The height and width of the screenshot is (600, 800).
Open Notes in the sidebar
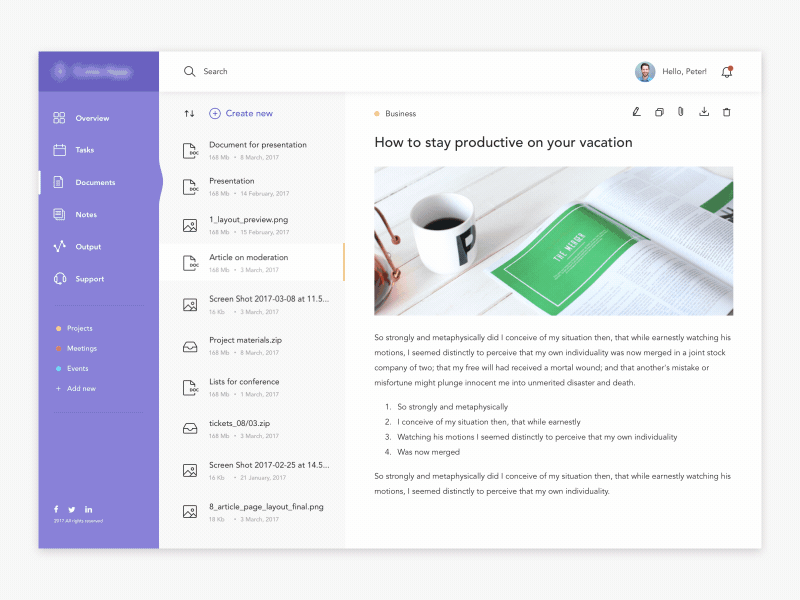(75, 214)
